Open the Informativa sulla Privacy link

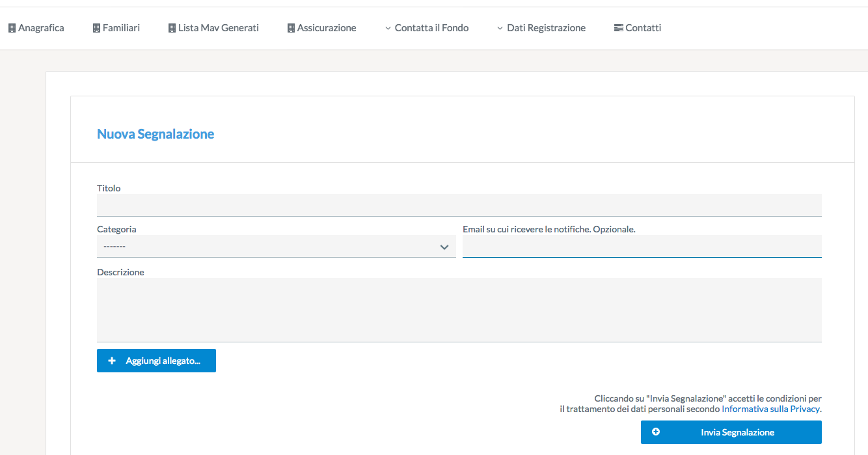[x=770, y=409]
